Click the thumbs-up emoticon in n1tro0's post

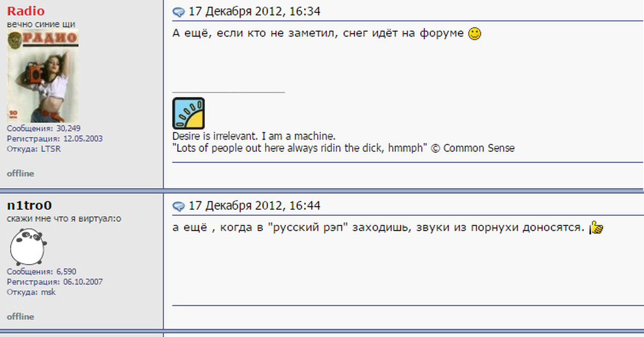(x=596, y=228)
